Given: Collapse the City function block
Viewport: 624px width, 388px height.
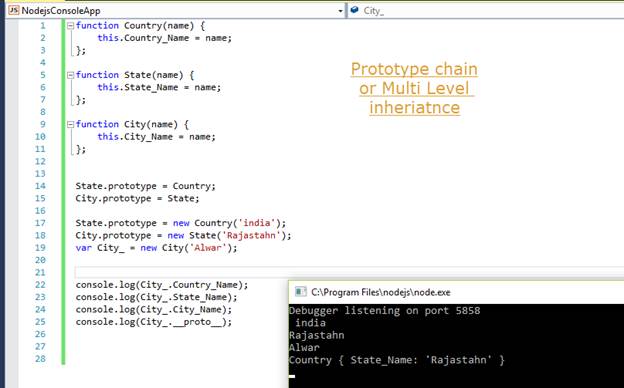Looking at the screenshot, I should pos(70,125).
